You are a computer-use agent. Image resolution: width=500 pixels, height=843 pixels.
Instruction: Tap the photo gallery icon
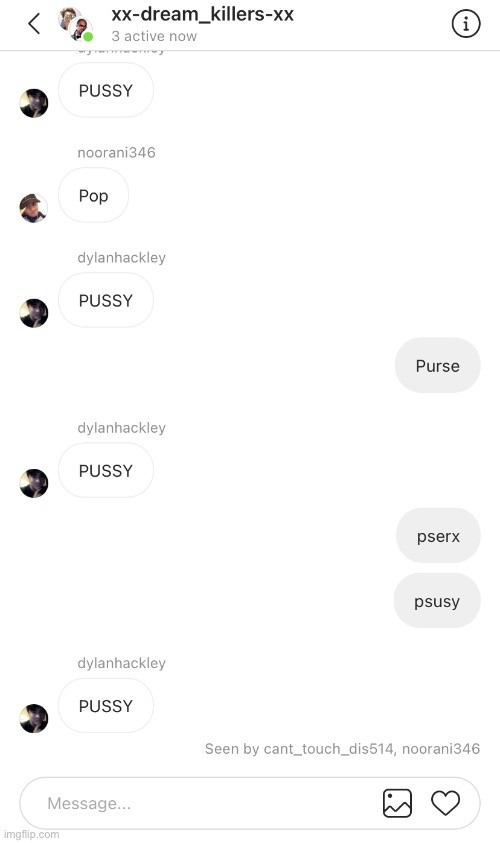coord(397,803)
